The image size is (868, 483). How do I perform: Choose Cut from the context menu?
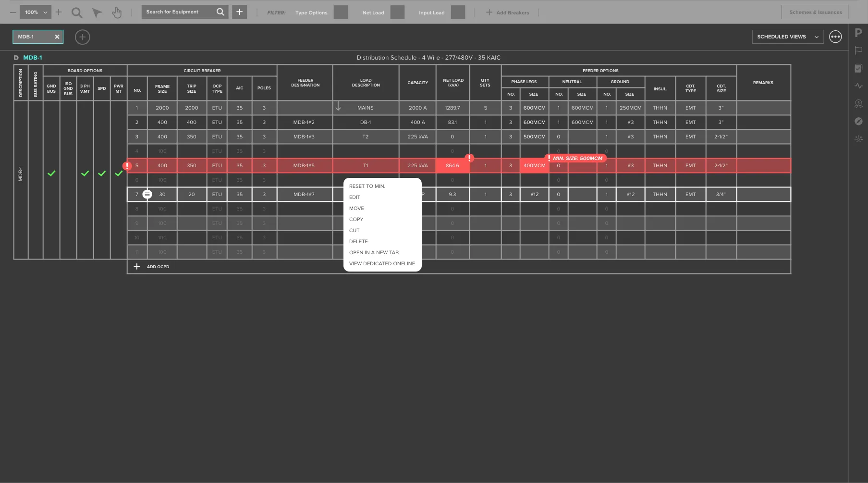tap(354, 230)
